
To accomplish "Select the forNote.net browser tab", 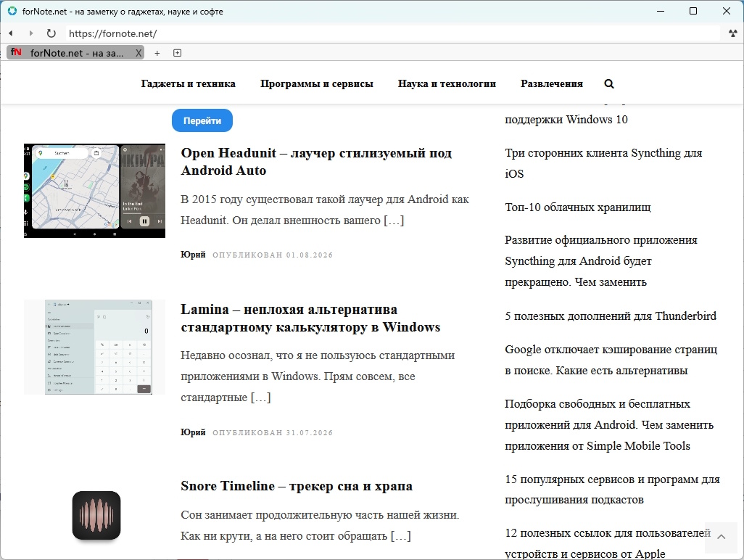I will tap(75, 53).
